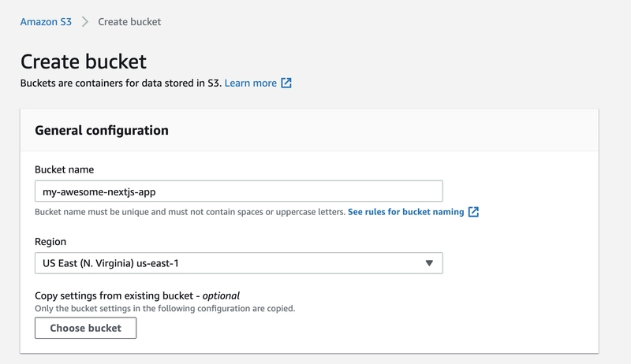Click the Create bucket page title
Image resolution: width=631 pixels, height=364 pixels.
84,61
